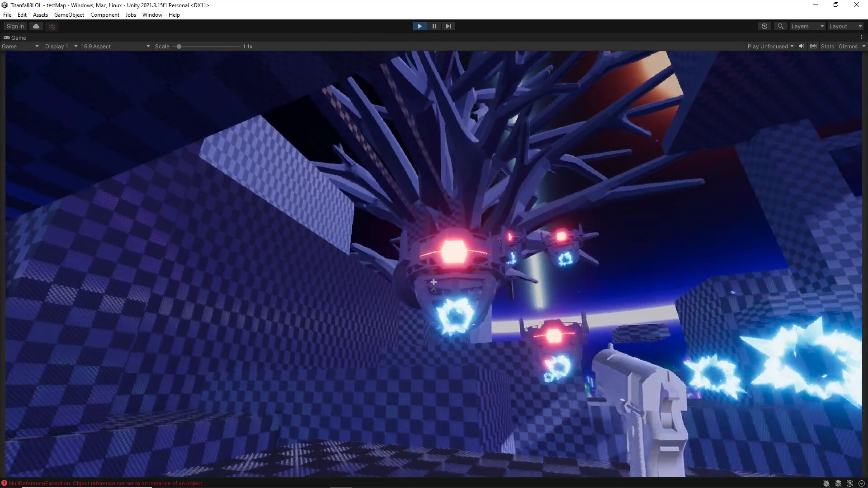Image resolution: width=868 pixels, height=488 pixels.
Task: Click the Sign in button
Action: pyautogui.click(x=14, y=26)
